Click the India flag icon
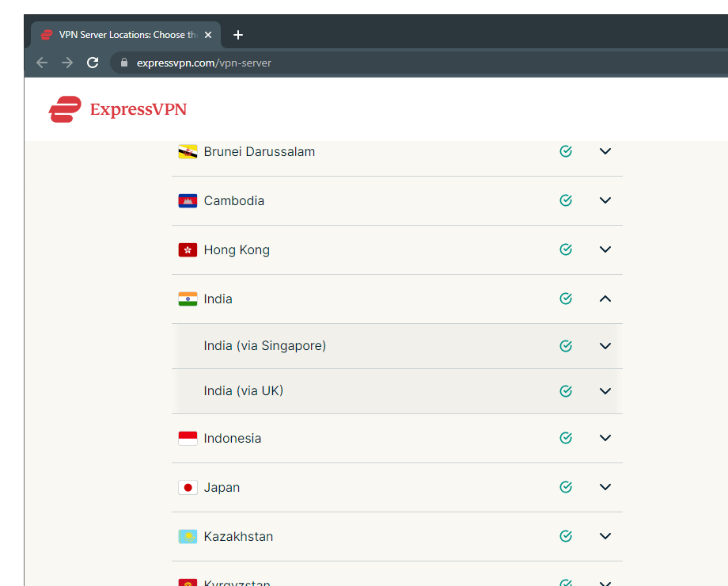The image size is (728, 586). (188, 299)
